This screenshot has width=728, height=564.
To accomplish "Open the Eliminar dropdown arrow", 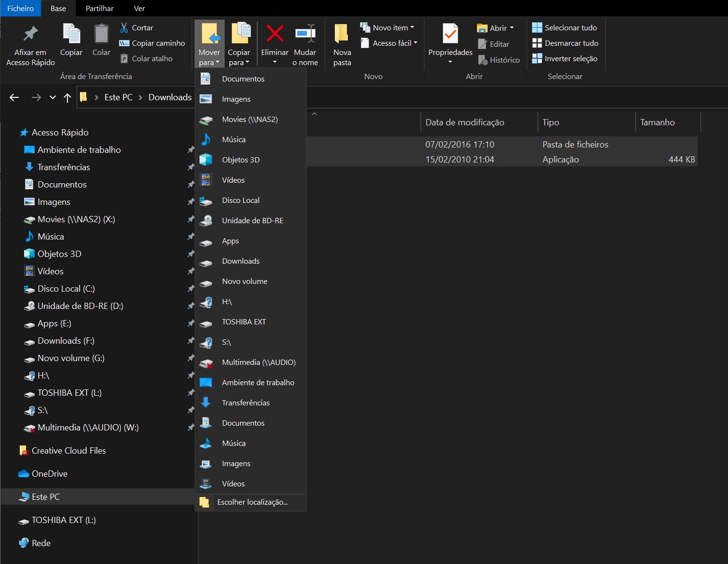I will pyautogui.click(x=275, y=62).
